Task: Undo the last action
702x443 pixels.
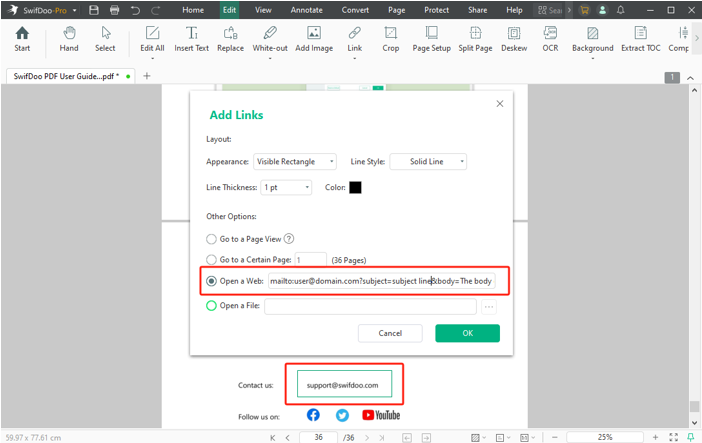Action: pyautogui.click(x=135, y=10)
